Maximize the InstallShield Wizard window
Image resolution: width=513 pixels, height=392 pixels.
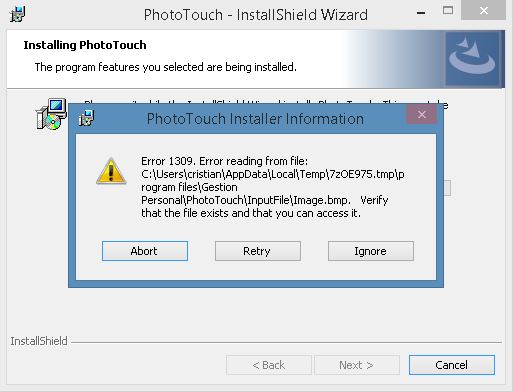pos(448,11)
